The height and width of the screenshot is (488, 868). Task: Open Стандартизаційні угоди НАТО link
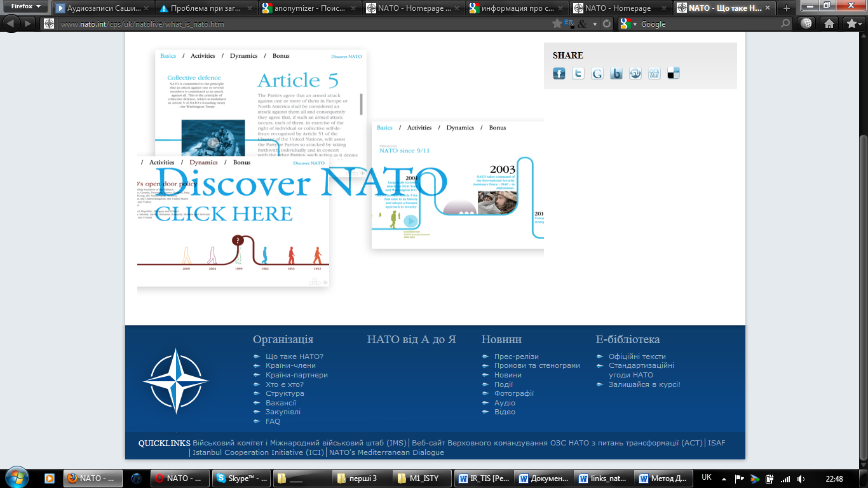point(641,370)
